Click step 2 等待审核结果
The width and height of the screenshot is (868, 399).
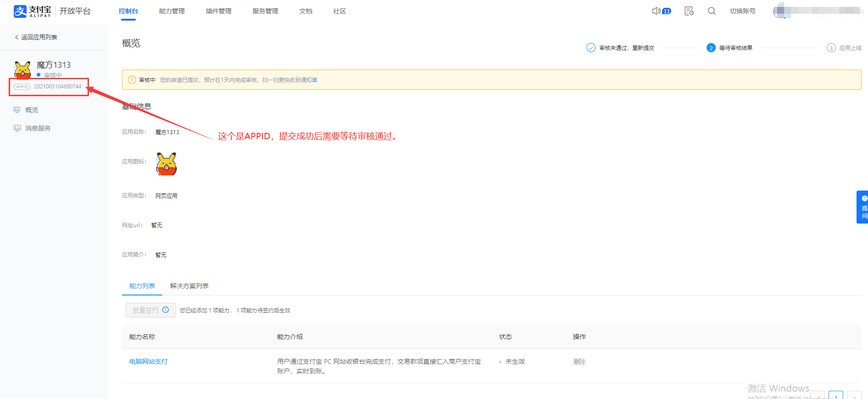729,48
